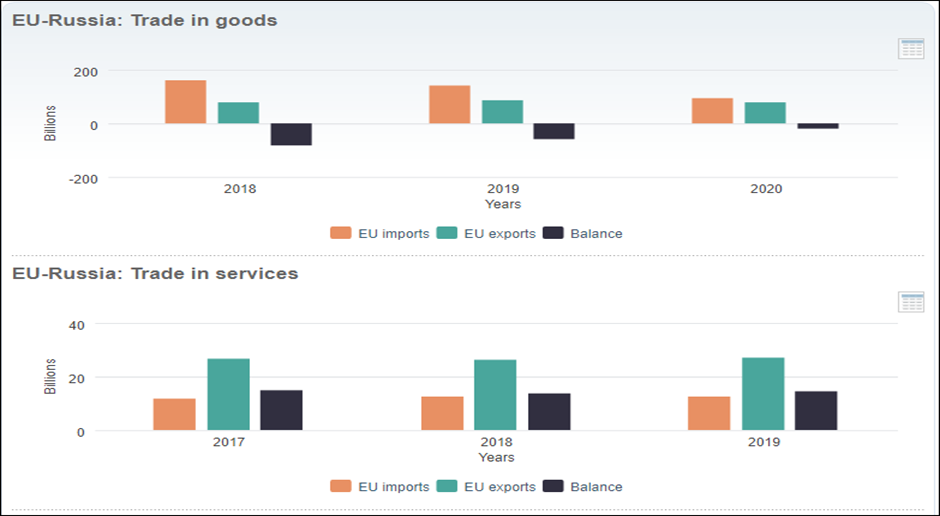Toggle EU exports legend label in goods chart

(x=497, y=233)
